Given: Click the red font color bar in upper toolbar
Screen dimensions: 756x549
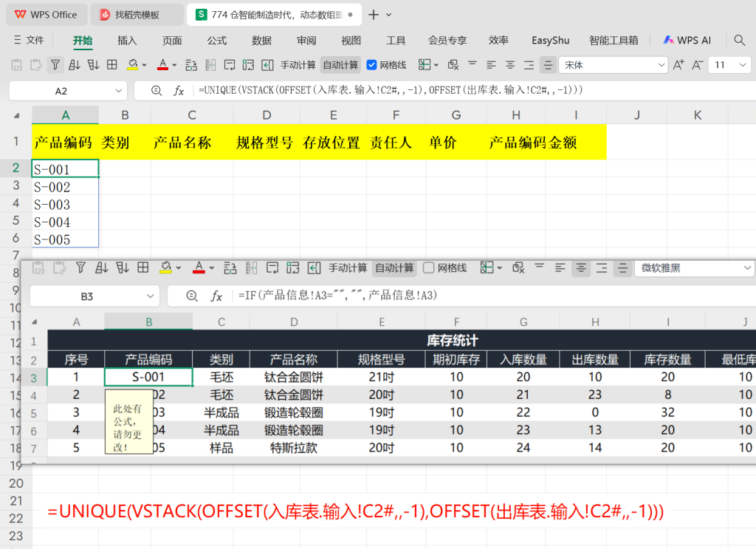Looking at the screenshot, I should click(162, 69).
